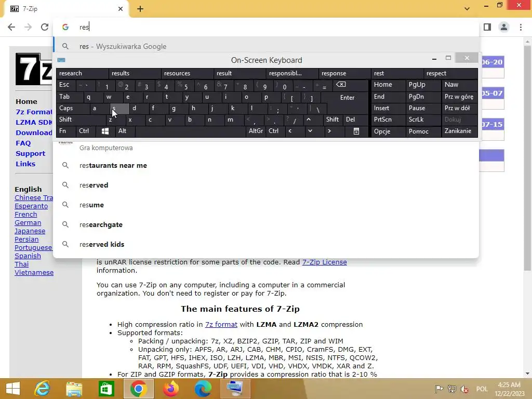Choose the 'response' word suggestion

[x=344, y=73]
